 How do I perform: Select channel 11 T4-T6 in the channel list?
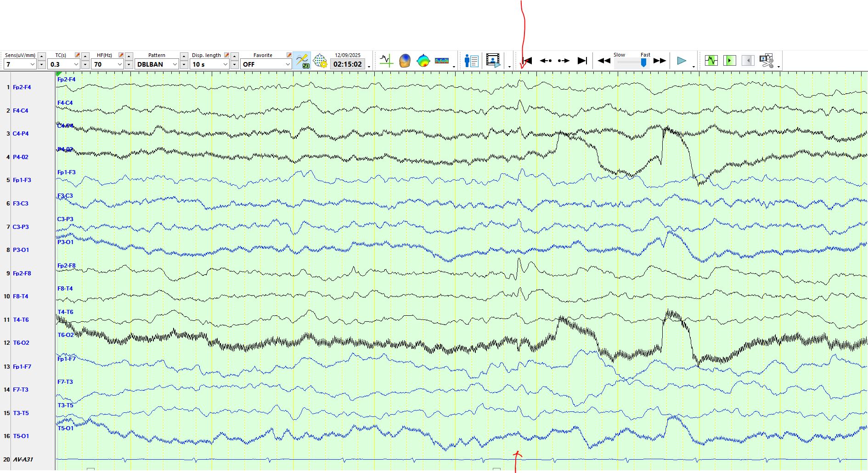[21, 320]
